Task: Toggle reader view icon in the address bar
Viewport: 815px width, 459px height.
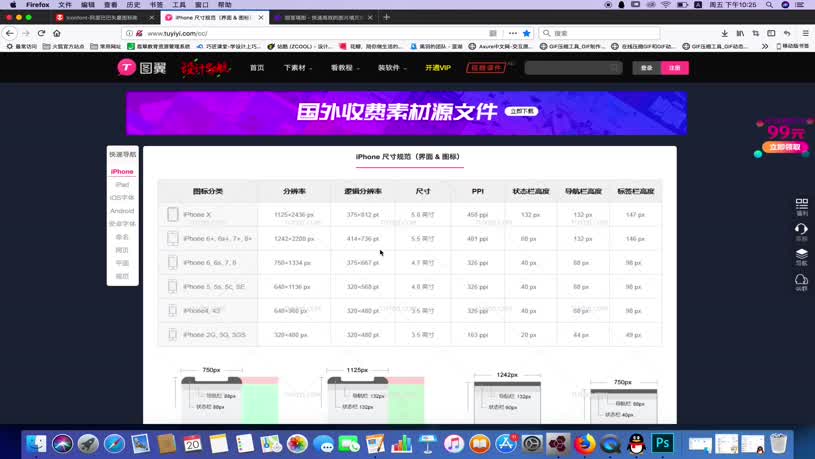Action: (x=493, y=33)
